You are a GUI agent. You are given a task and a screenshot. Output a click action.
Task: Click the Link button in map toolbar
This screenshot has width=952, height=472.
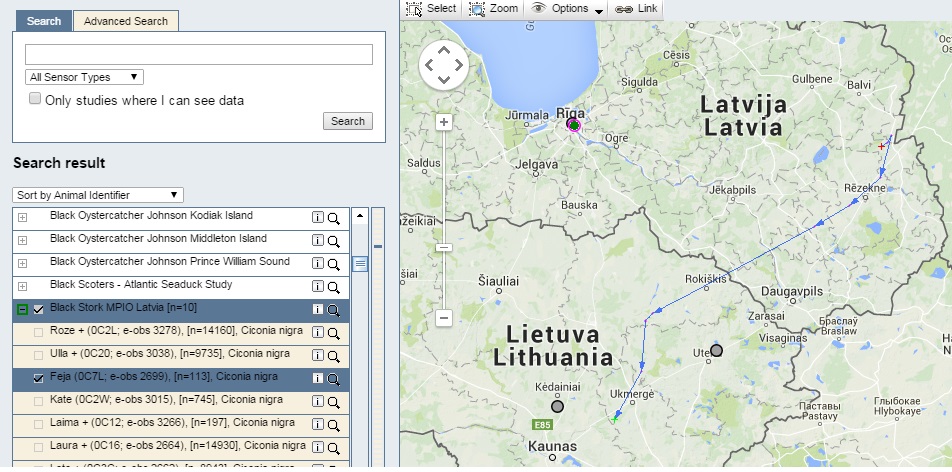[x=636, y=8]
